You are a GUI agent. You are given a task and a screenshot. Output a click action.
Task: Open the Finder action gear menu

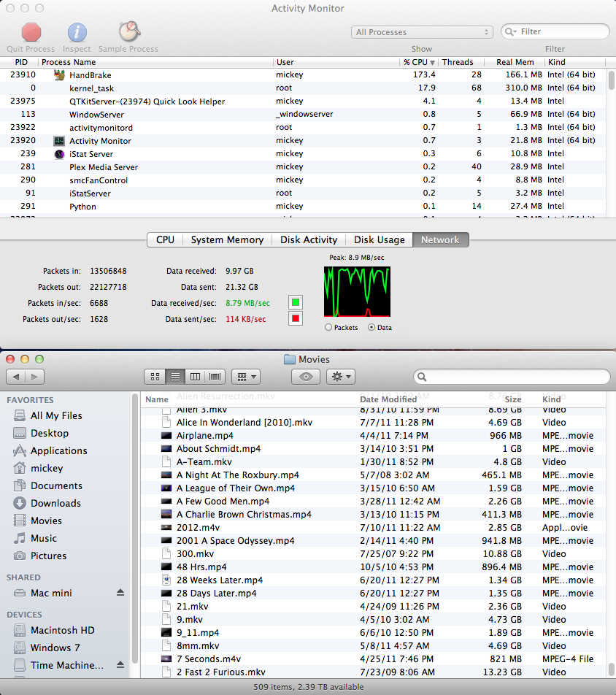(x=341, y=377)
